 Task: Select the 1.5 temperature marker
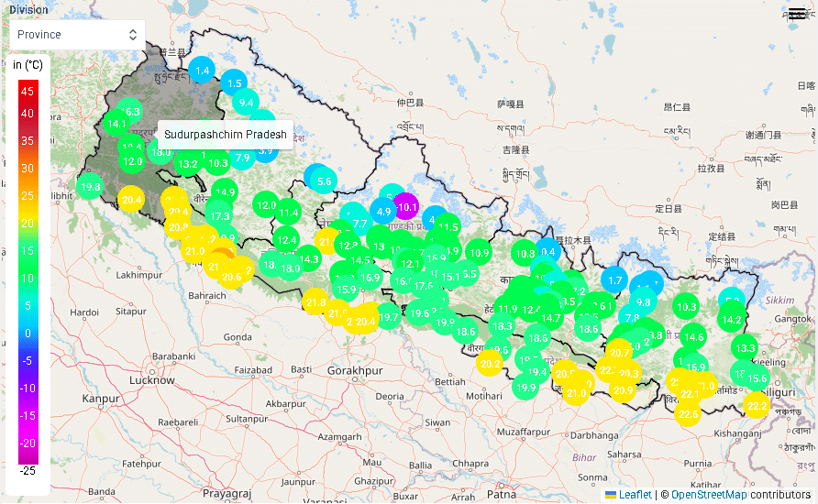click(x=234, y=82)
